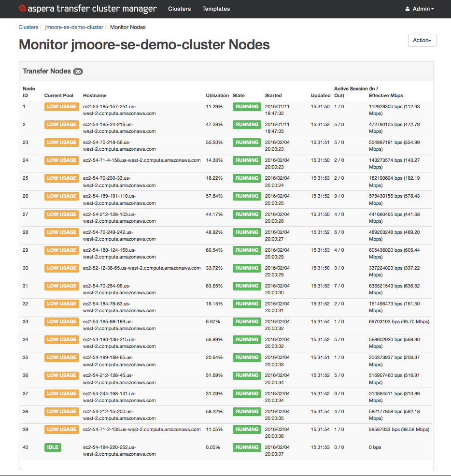Click the Updated column header
The image size is (451, 476).
pos(321,95)
